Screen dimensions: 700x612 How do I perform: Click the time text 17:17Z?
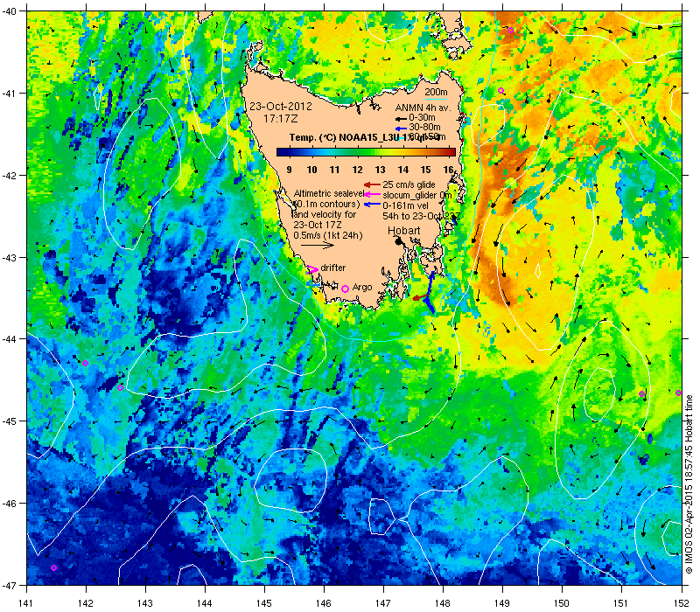point(280,119)
